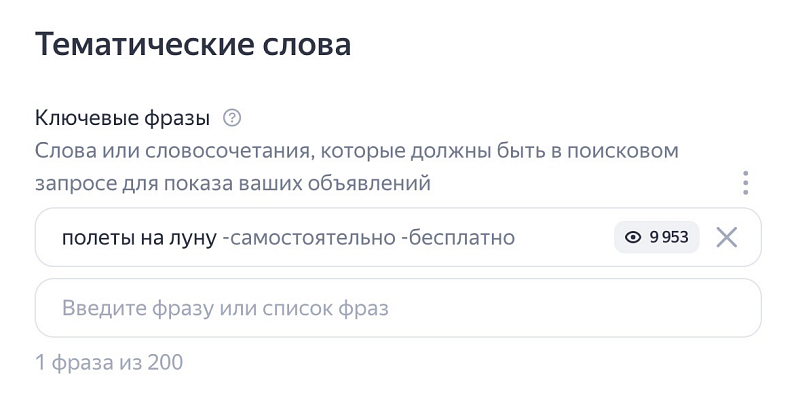
Task: Click the help icon beside Ключевые фразы
Action: 232,119
